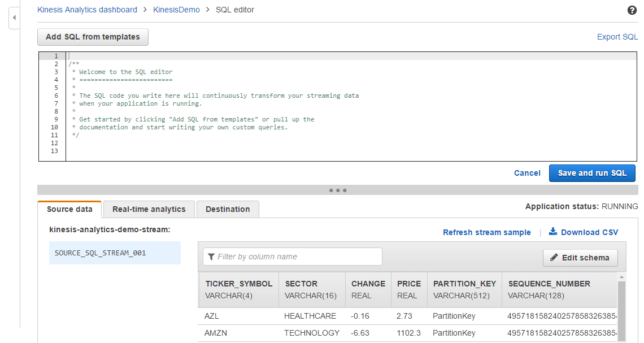The image size is (644, 343).
Task: Open the help question mark icon
Action: point(632,10)
